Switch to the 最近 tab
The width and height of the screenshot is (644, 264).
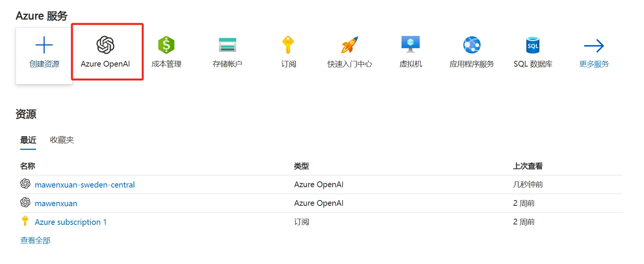pyautogui.click(x=28, y=140)
